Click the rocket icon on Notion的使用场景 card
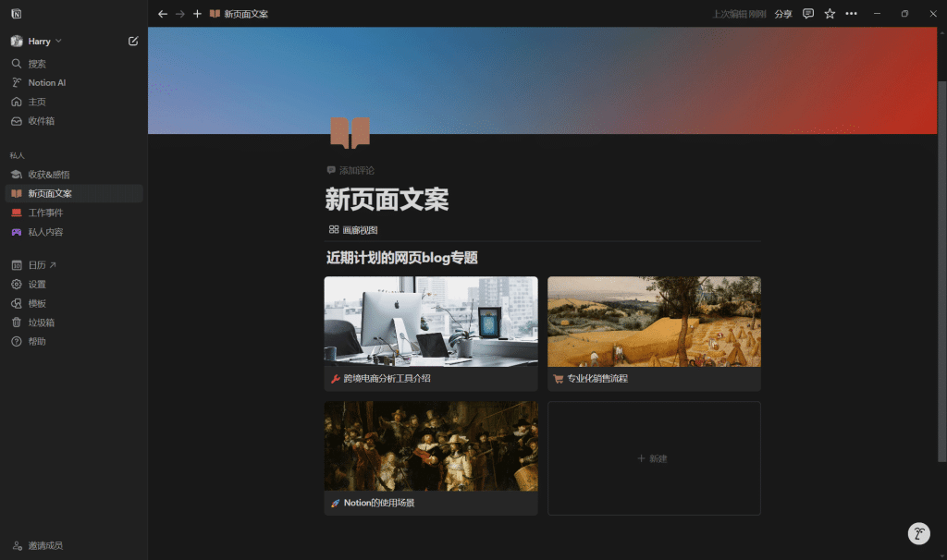947x560 pixels. (335, 504)
